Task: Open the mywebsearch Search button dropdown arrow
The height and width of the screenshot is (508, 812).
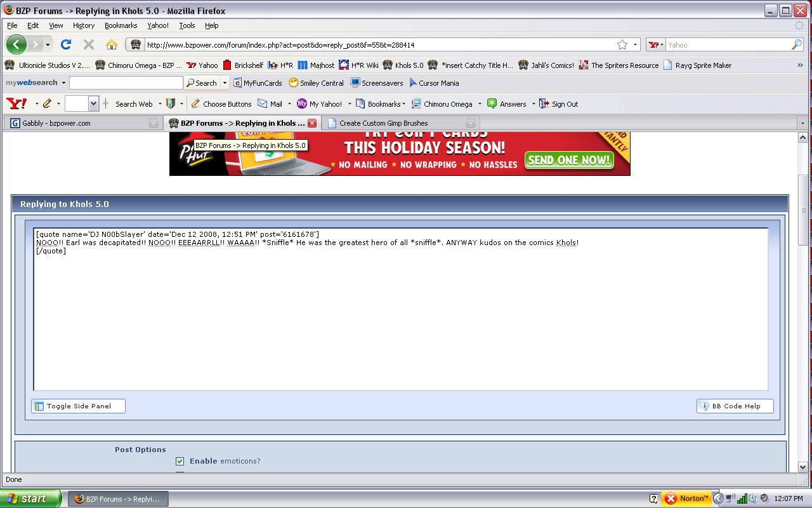Action: coord(225,83)
